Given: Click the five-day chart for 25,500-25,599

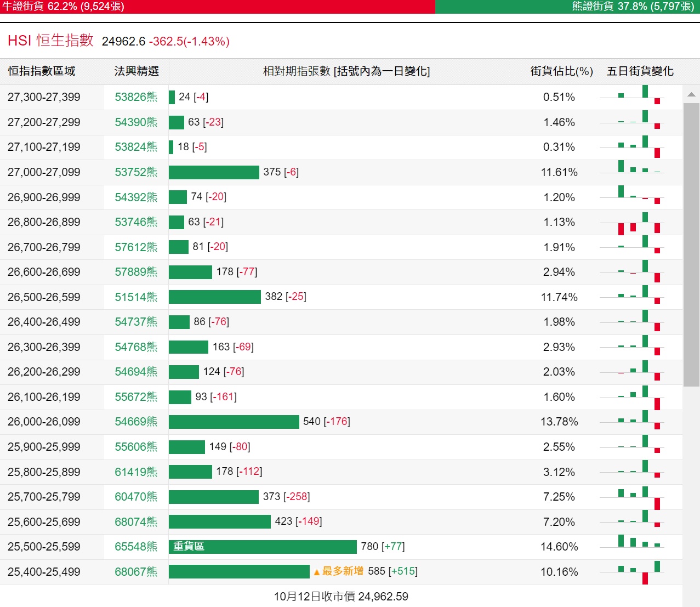Looking at the screenshot, I should tap(632, 541).
